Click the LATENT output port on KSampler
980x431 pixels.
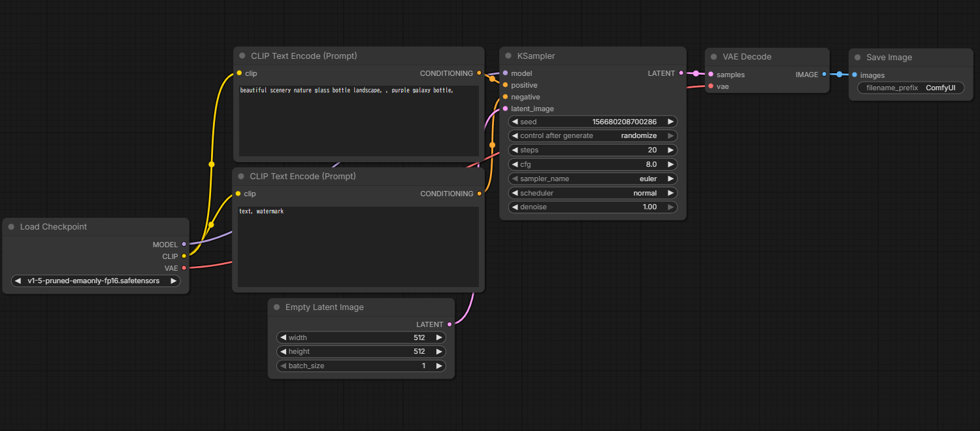pyautogui.click(x=681, y=73)
